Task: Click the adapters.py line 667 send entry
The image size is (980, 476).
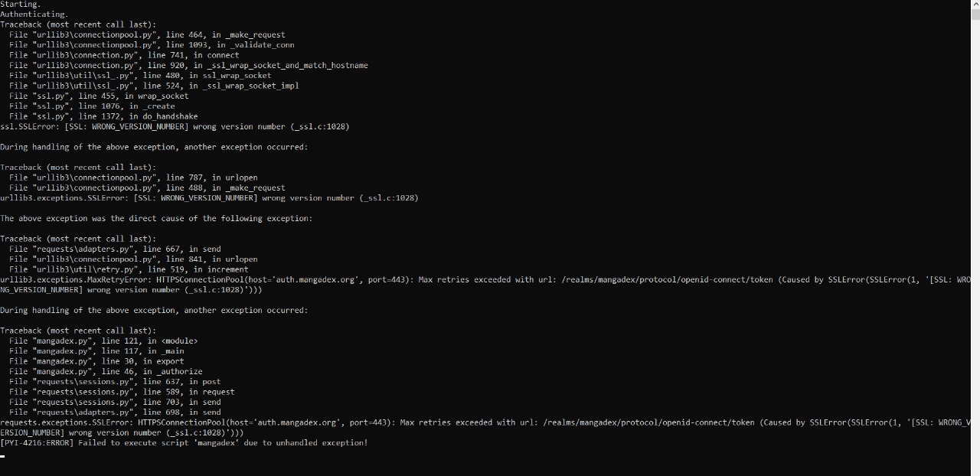Action: 115,249
